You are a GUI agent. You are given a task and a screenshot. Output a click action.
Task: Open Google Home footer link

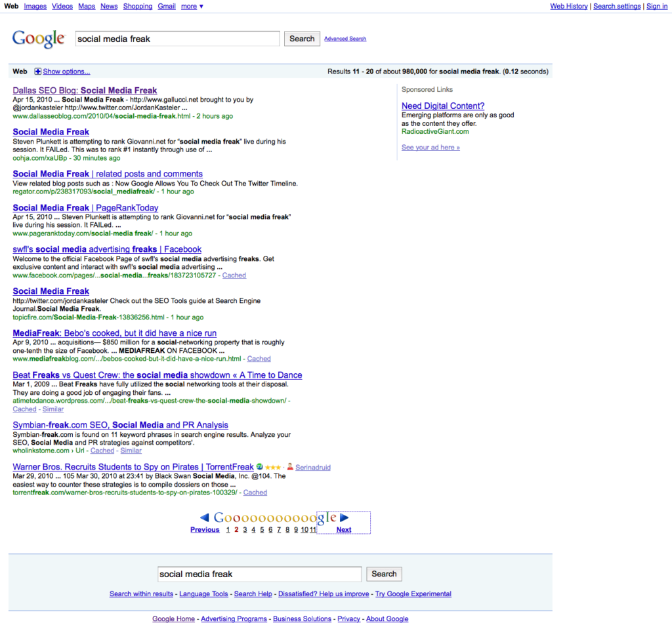point(173,619)
